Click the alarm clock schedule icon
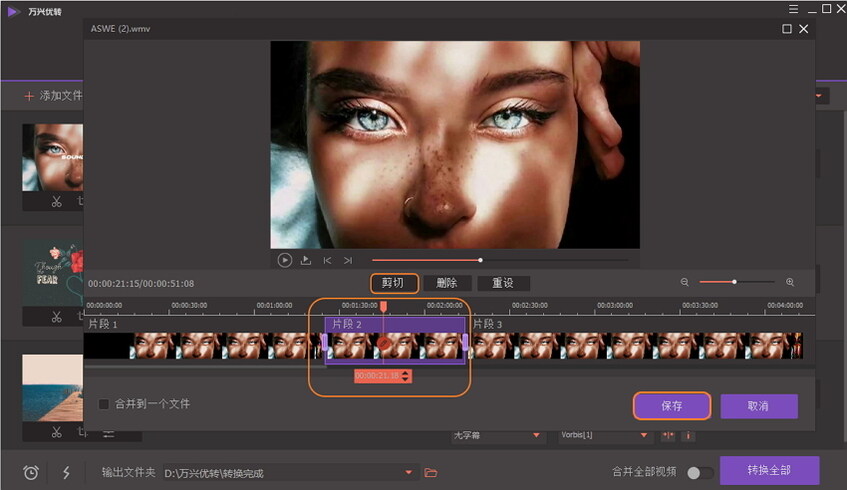The width and height of the screenshot is (847, 490). [x=31, y=472]
